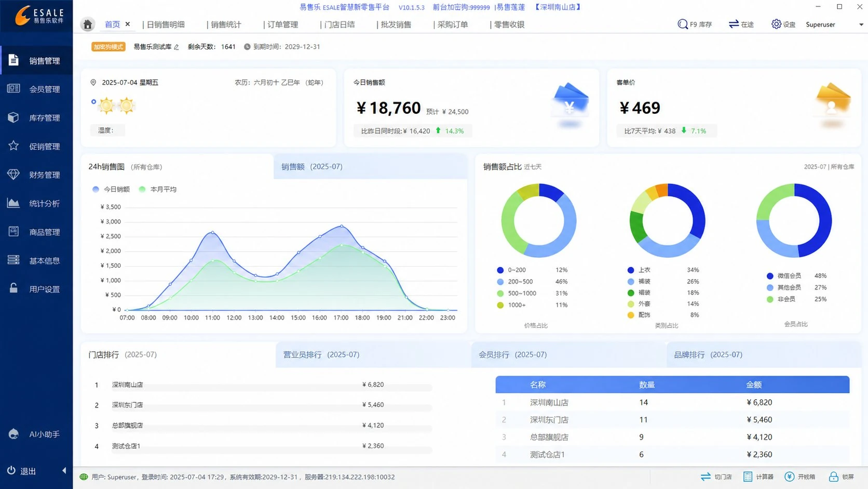
Task: Open the 订单管理 tab
Action: 283,24
